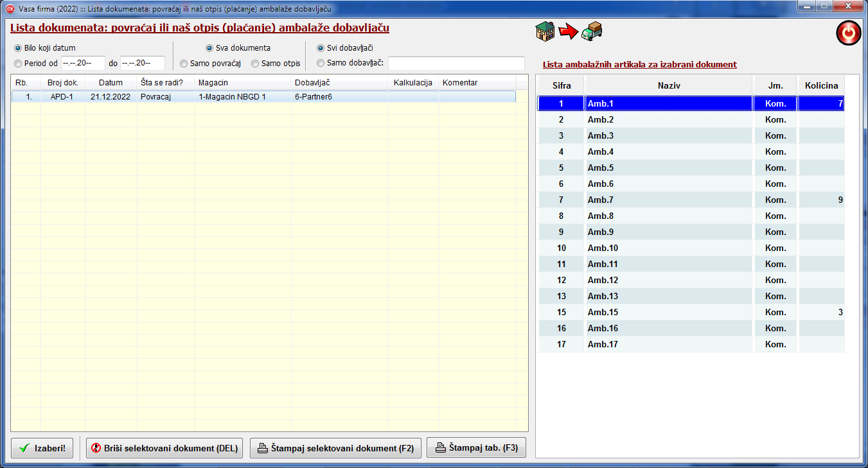Click the 'Broj dok.' column header
This screenshot has width=868, height=468.
(x=63, y=83)
